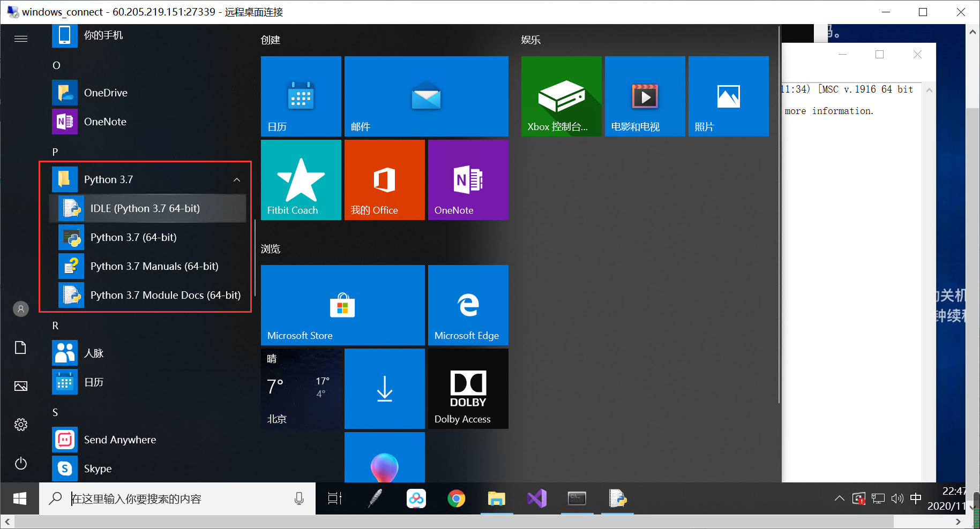Open the 我的 Office tile
Viewport: 980px width, 529px height.
[x=385, y=180]
